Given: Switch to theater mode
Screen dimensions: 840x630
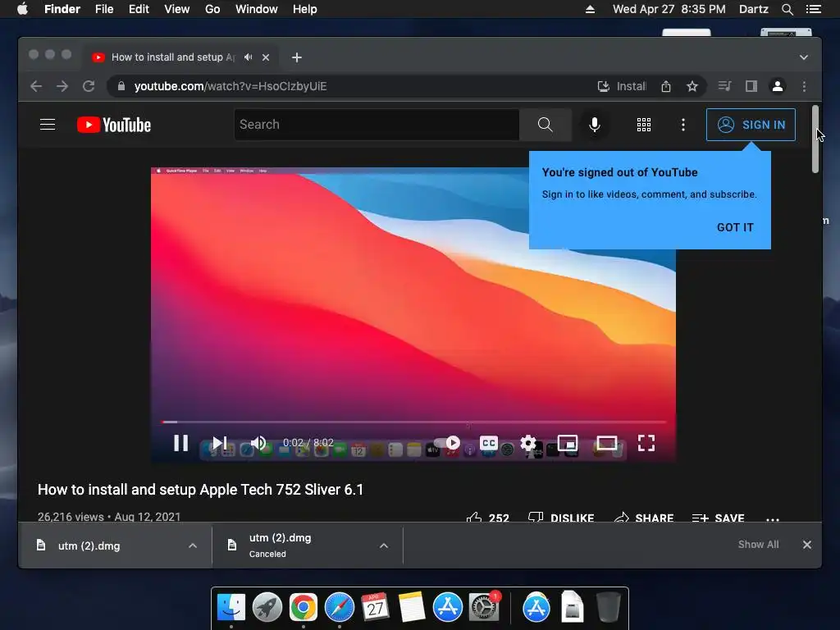Looking at the screenshot, I should tap(607, 443).
